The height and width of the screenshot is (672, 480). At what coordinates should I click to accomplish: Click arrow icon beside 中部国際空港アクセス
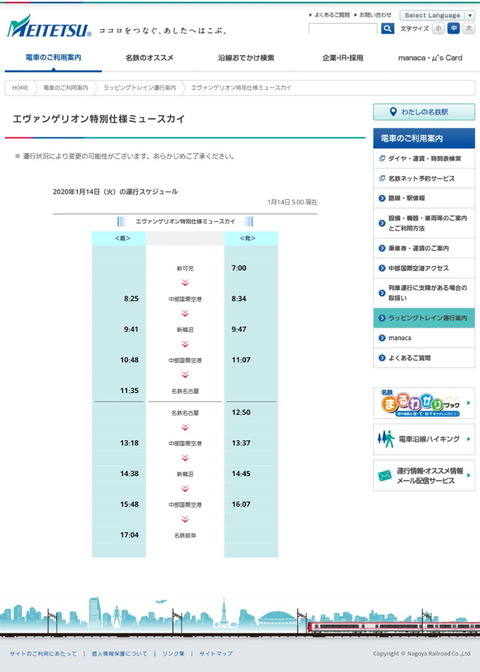[382, 268]
